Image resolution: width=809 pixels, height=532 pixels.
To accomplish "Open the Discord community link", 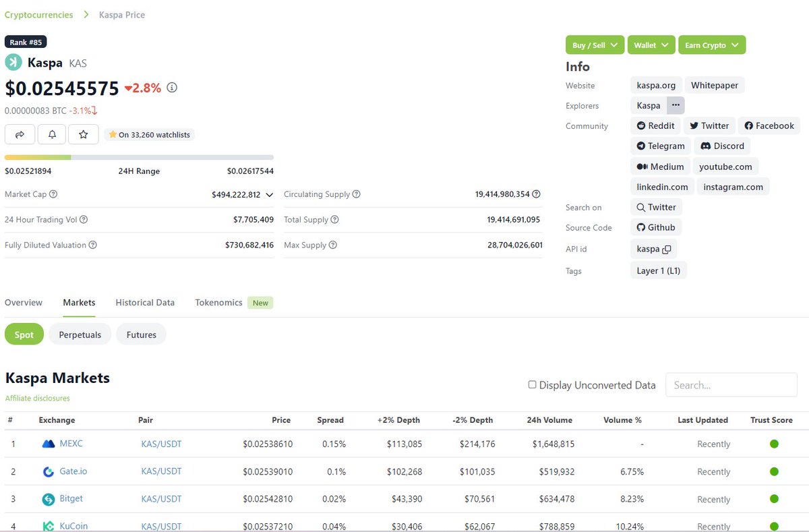I will coord(722,146).
